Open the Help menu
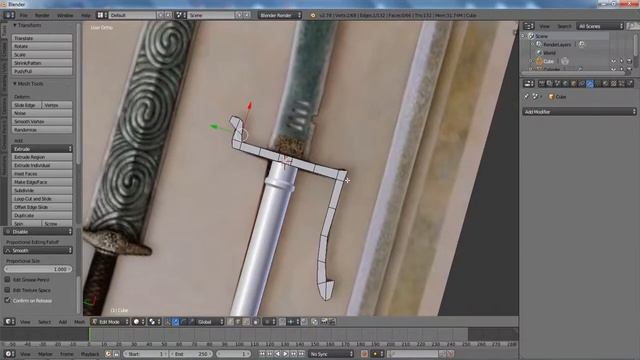 click(86, 15)
